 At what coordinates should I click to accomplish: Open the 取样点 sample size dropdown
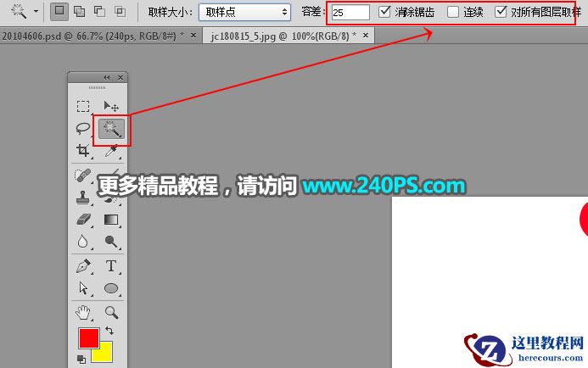point(244,13)
